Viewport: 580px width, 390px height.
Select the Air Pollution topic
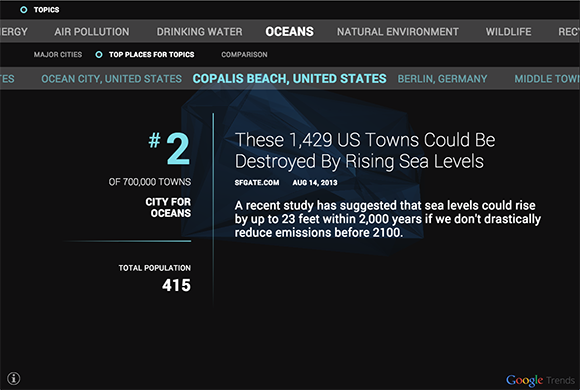click(x=92, y=32)
